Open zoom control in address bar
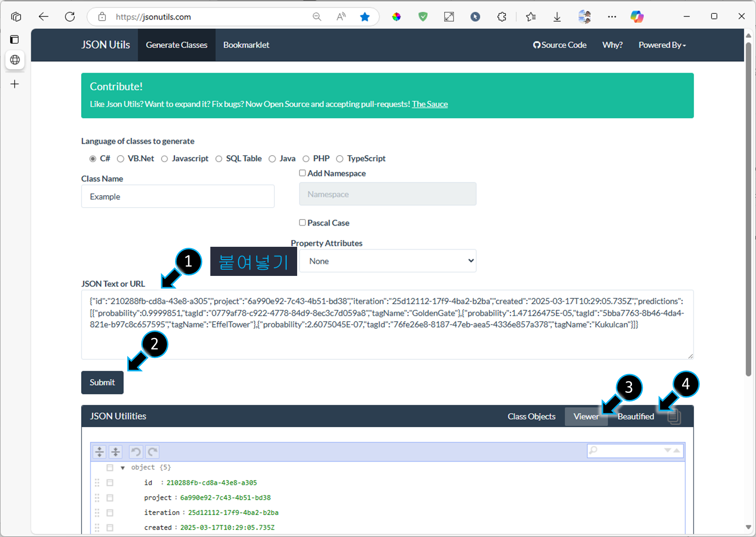The image size is (756, 537). 317,17
